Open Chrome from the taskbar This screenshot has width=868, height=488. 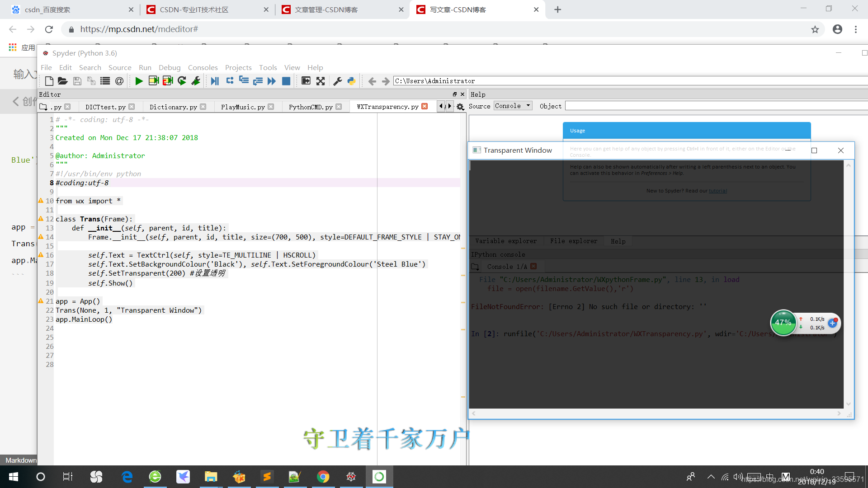323,477
